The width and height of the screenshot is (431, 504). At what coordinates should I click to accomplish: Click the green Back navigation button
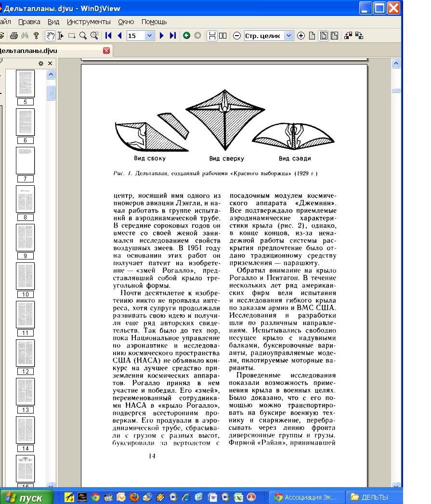click(186, 36)
